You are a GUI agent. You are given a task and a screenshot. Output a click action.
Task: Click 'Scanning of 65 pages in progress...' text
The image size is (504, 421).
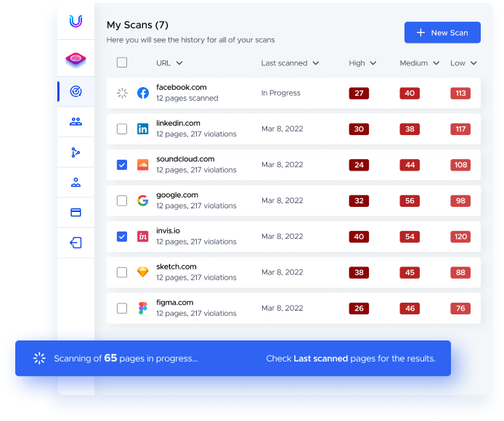[126, 359]
